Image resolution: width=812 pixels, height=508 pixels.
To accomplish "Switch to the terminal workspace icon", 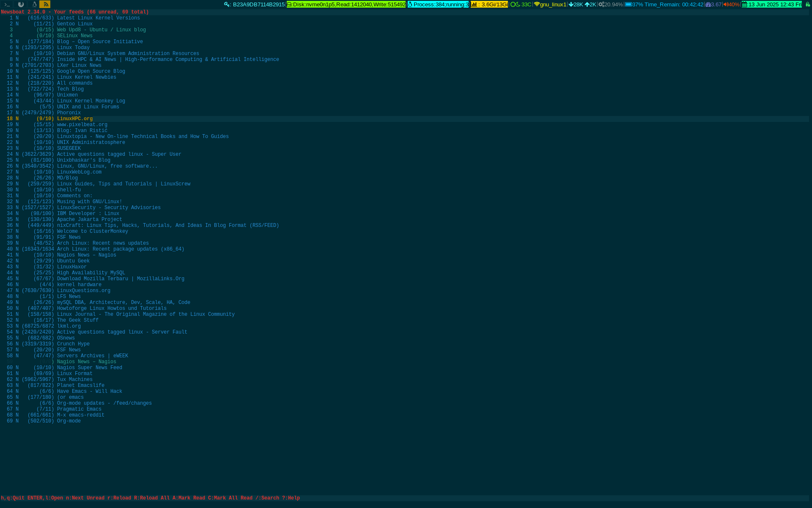I will (x=7, y=4).
